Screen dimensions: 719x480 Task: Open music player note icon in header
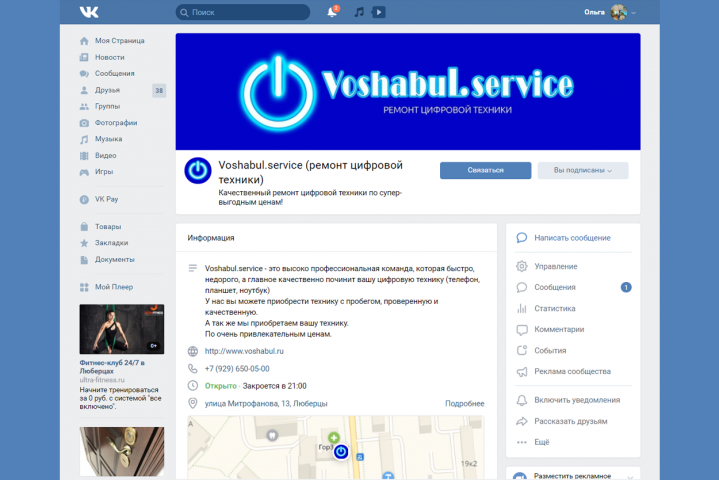[x=359, y=12]
